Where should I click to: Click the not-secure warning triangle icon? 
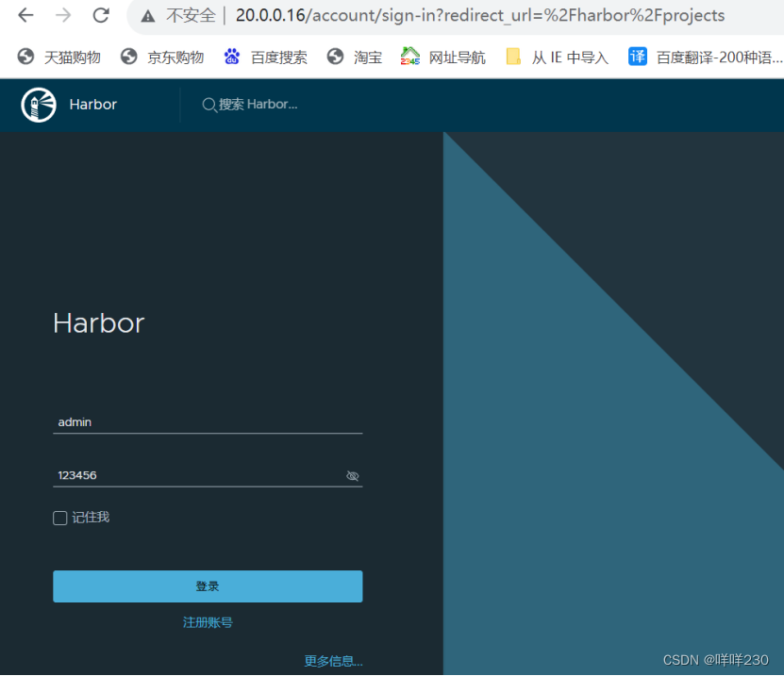[x=147, y=16]
